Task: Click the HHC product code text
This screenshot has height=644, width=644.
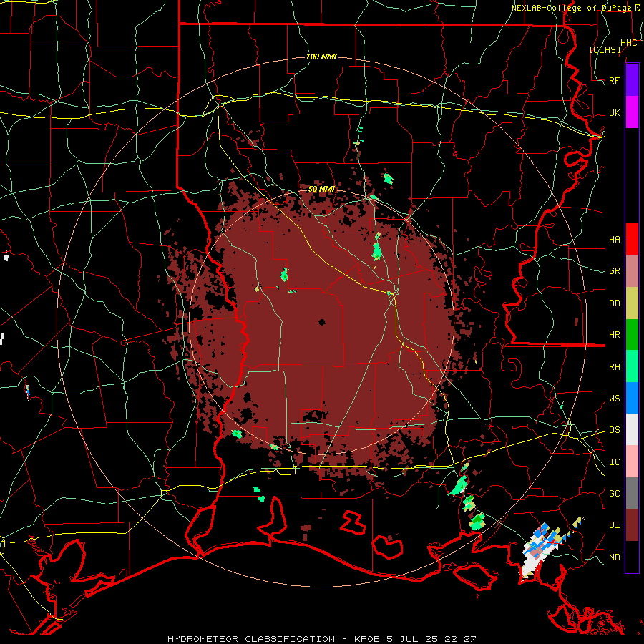Action: pos(628,43)
